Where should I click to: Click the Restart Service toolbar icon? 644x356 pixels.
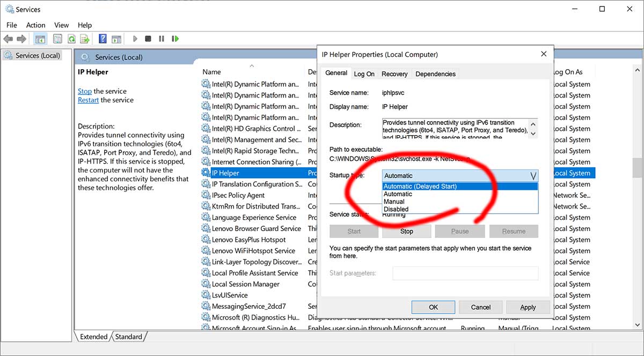click(175, 39)
